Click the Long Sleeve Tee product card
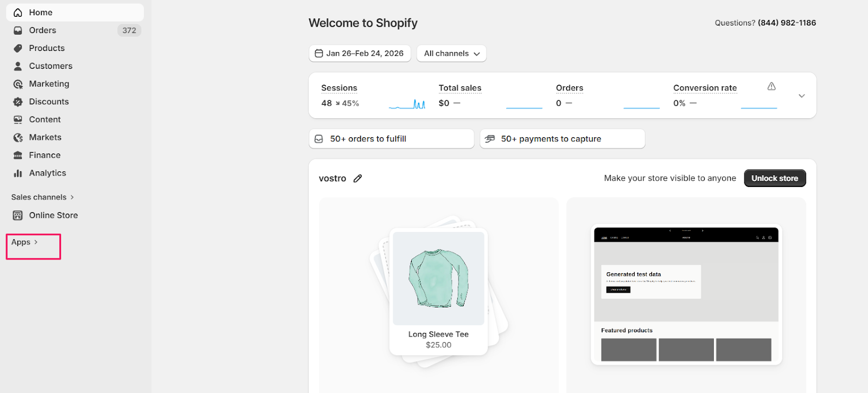The height and width of the screenshot is (393, 868). pos(438,292)
